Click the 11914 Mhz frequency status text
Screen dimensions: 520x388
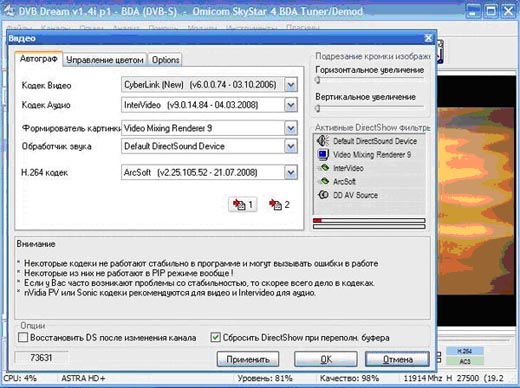pos(423,378)
